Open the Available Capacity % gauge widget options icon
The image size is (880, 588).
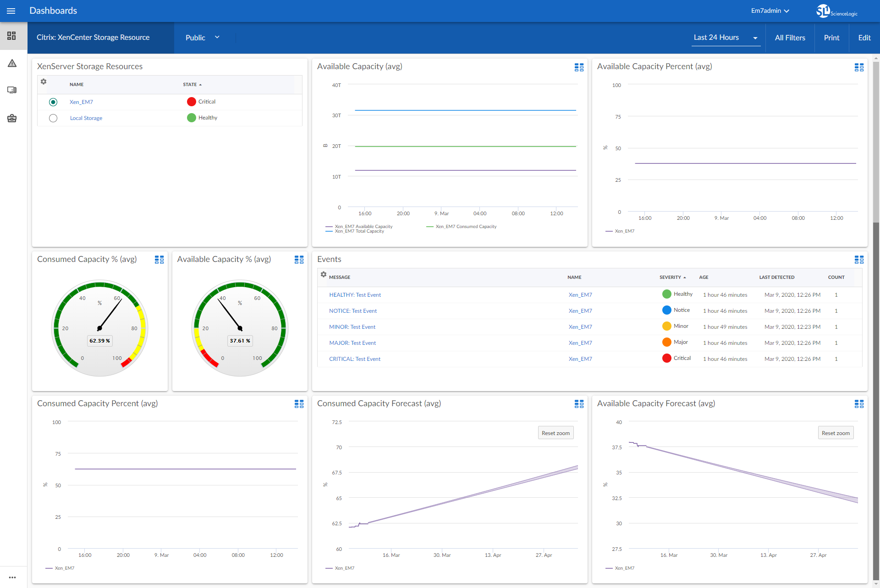coord(299,260)
